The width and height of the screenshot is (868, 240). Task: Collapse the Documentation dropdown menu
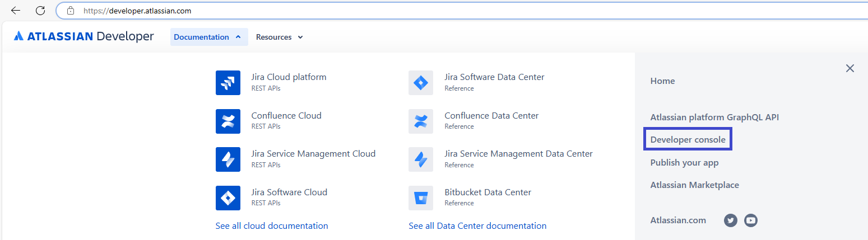point(208,37)
